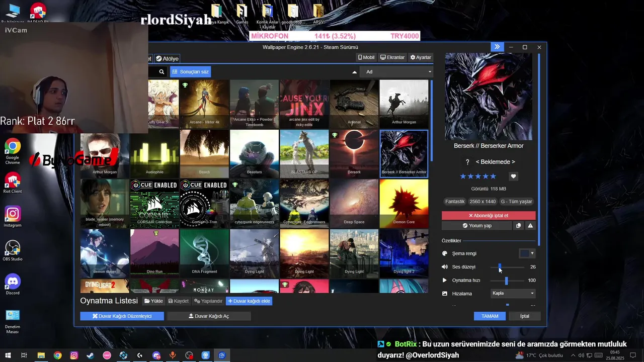Open osu! from the taskbar
Viewport: 644px width, 362px height.
click(107, 355)
